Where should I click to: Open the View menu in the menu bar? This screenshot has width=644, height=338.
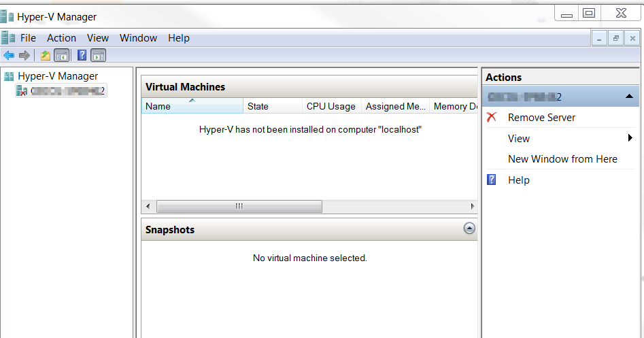[x=98, y=38]
